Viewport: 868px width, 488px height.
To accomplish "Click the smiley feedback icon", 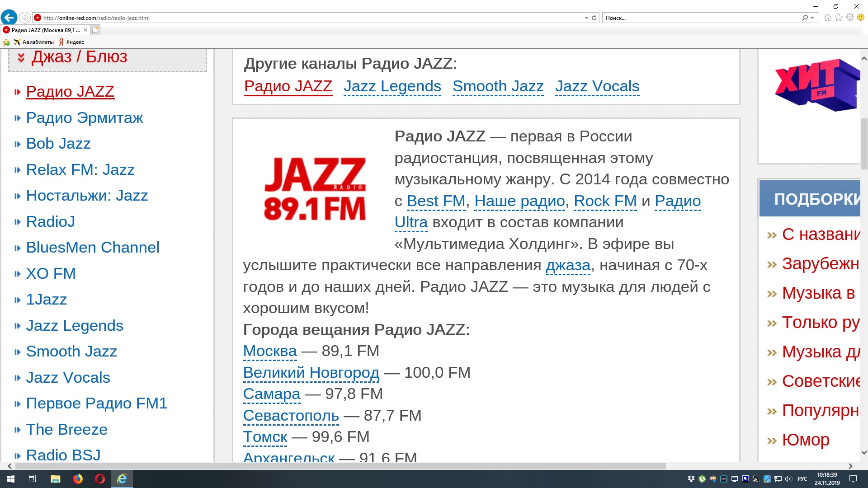I will click(861, 18).
